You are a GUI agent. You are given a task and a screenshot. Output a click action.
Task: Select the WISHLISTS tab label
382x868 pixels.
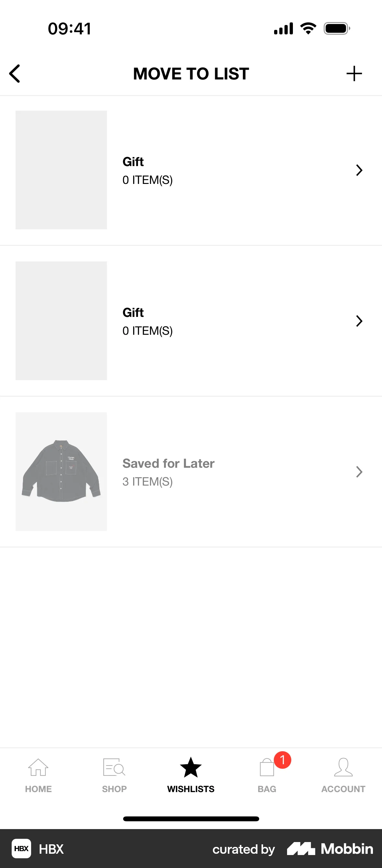(x=191, y=789)
